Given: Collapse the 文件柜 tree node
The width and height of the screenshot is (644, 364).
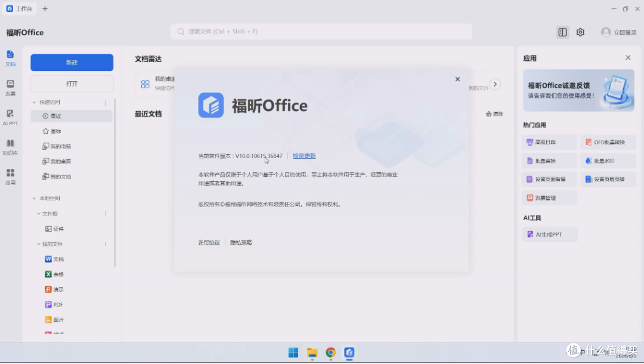Looking at the screenshot, I should point(39,214).
